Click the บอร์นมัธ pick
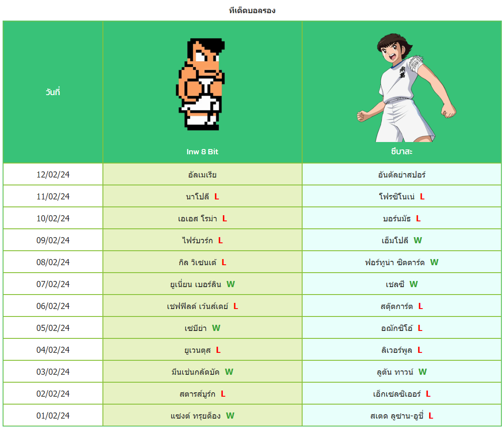504x430 pixels. point(397,219)
